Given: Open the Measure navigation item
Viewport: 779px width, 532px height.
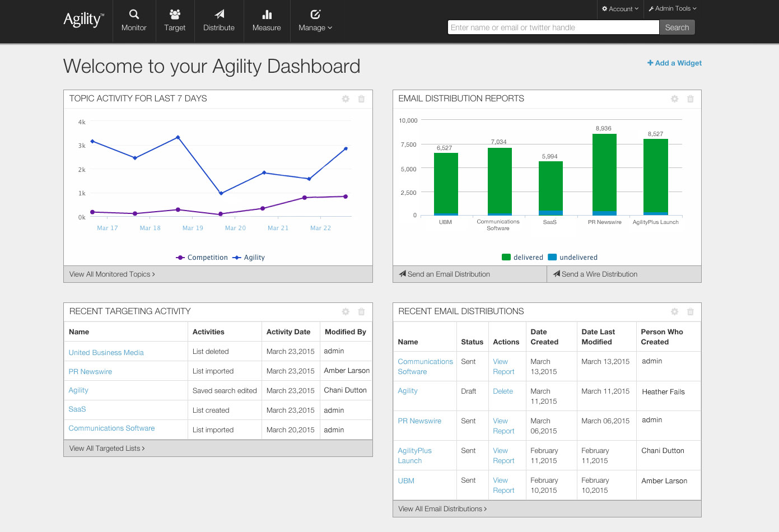Looking at the screenshot, I should 267,21.
